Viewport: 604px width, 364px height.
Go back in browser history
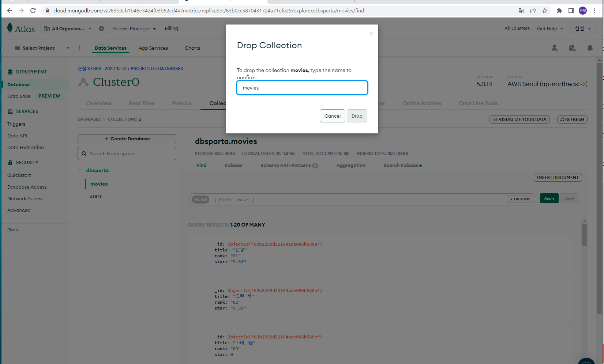10,11
